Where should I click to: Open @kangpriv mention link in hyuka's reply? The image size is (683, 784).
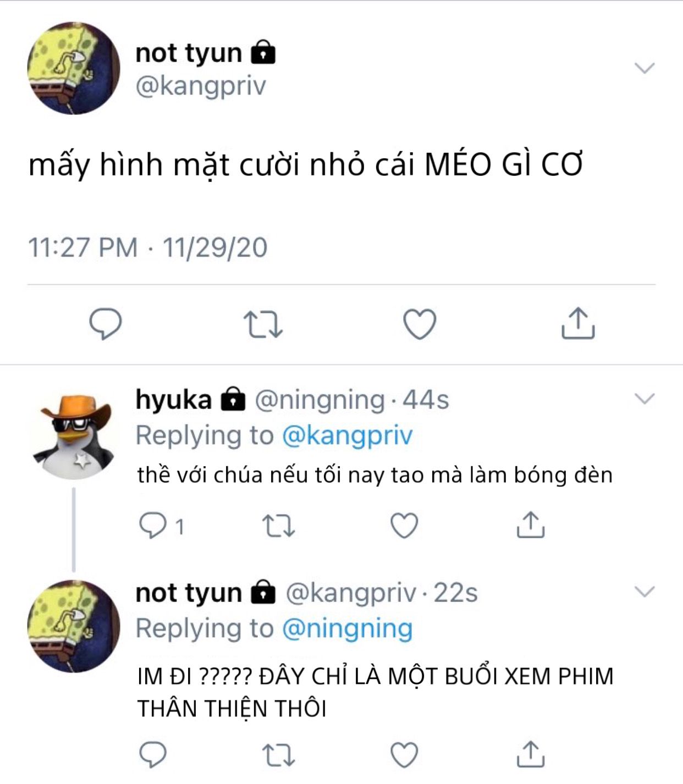coord(347,435)
